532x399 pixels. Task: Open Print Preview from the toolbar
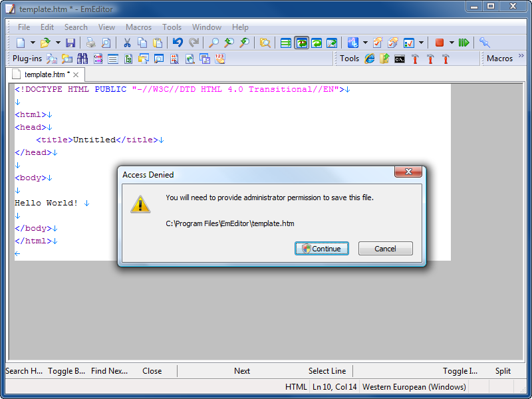point(106,43)
